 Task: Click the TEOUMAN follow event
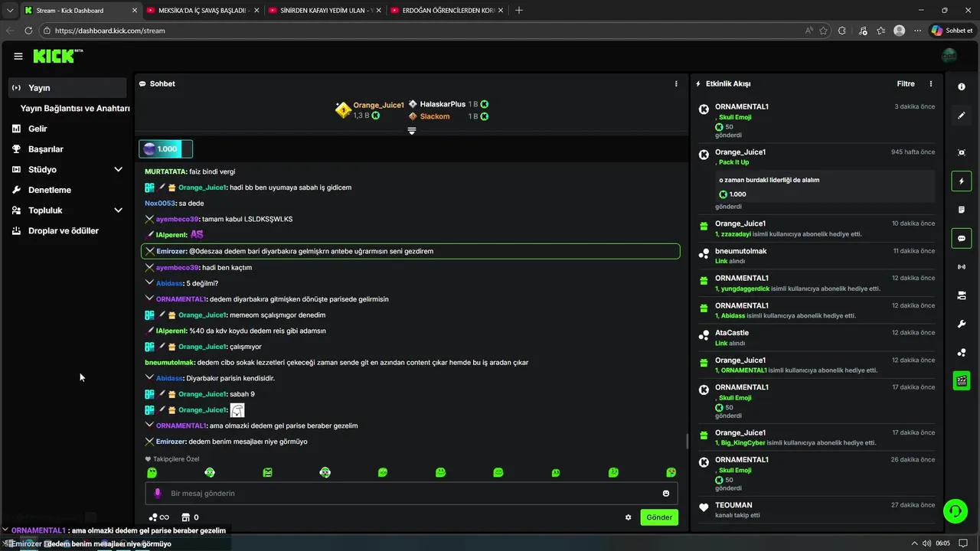817,510
